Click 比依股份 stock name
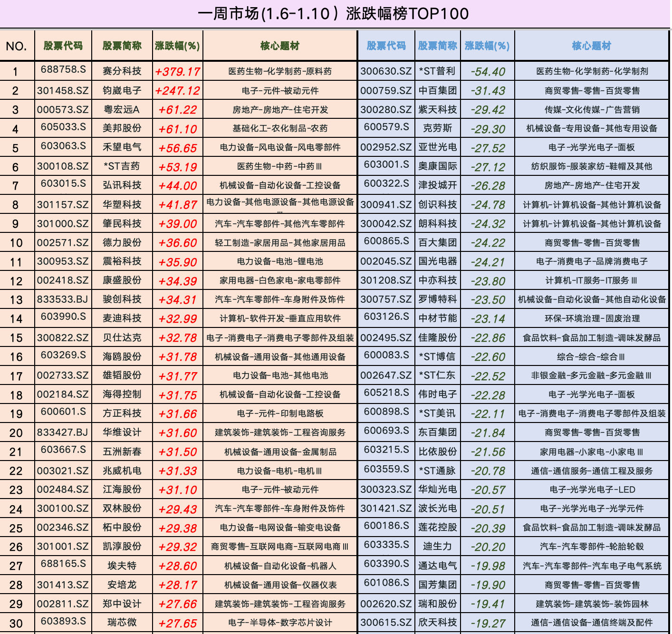The height and width of the screenshot is (634, 672). tap(438, 451)
